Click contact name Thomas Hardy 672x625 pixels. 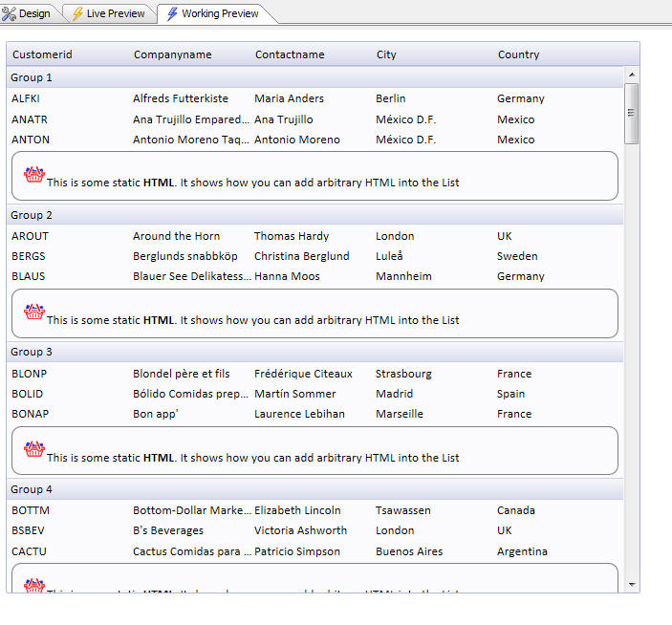(x=292, y=236)
